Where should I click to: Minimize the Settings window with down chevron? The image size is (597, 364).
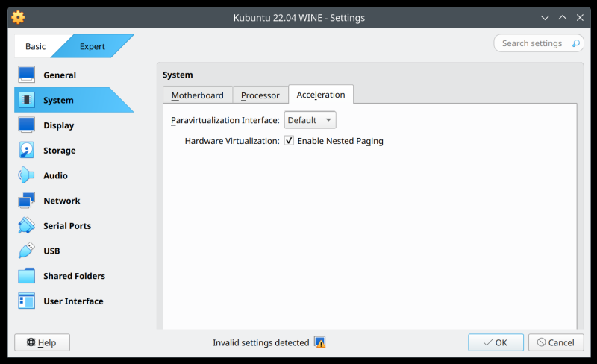(x=545, y=17)
